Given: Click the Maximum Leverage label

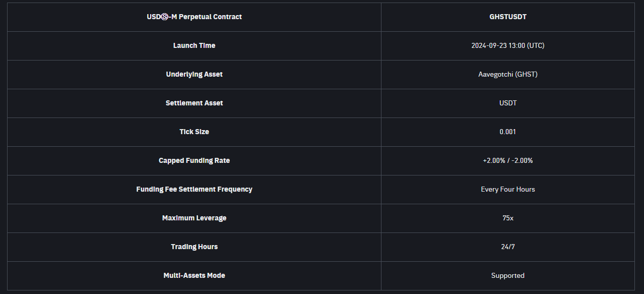Looking at the screenshot, I should [x=194, y=218].
